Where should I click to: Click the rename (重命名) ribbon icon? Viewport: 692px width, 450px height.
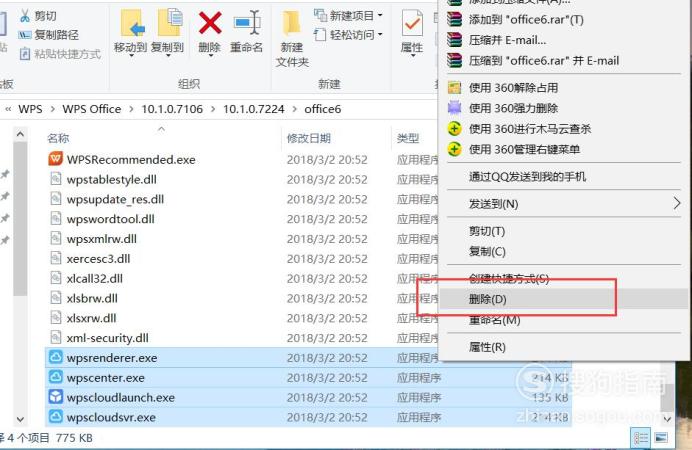[247, 23]
